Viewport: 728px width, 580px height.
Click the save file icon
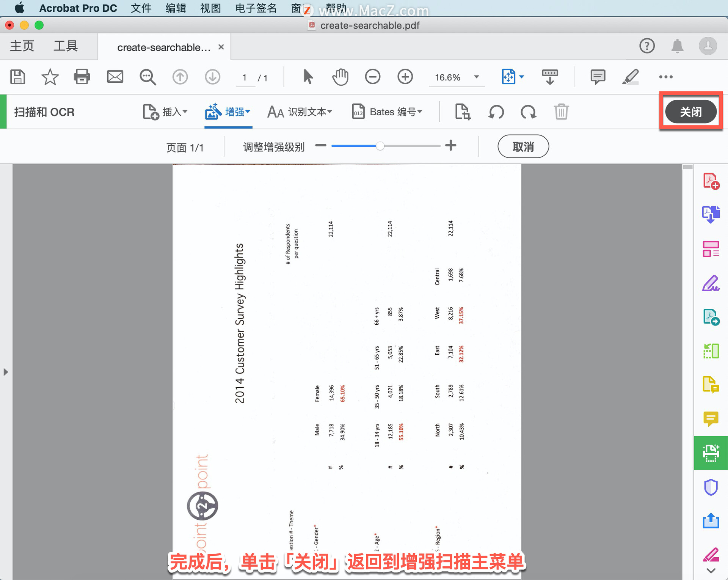[17, 77]
